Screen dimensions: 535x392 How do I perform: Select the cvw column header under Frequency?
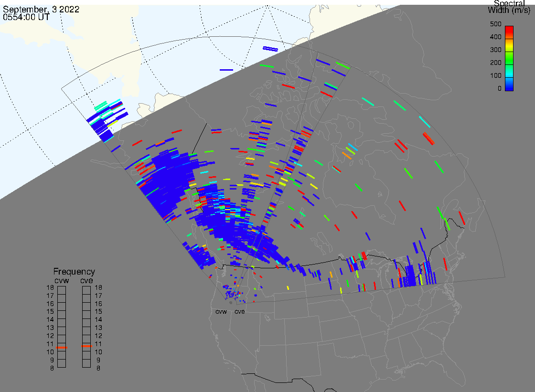(62, 280)
